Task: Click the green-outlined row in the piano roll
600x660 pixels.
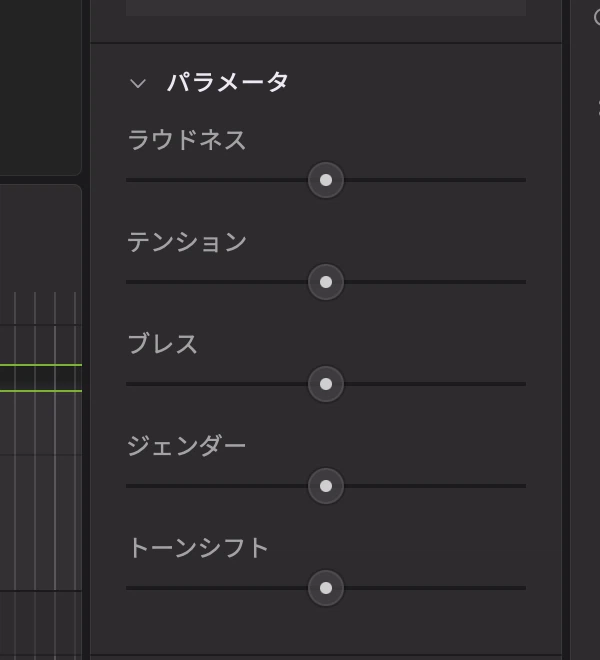Action: (41, 378)
